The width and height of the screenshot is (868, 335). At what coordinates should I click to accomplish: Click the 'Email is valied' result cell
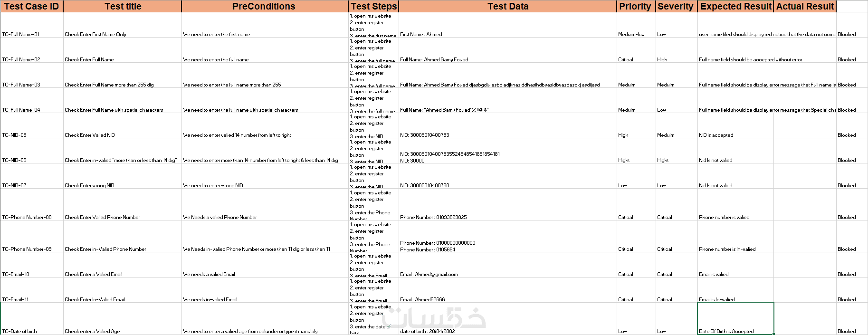(x=735, y=265)
